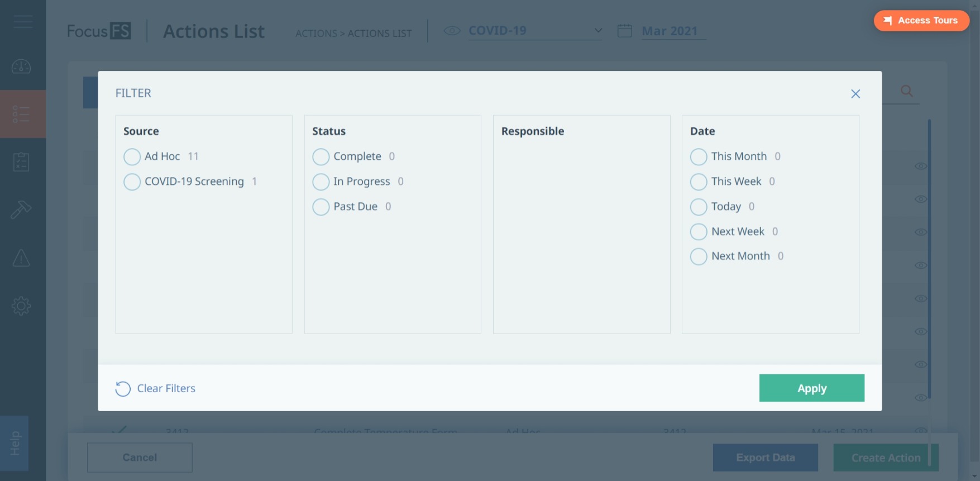
Task: Select the Complete status filter
Action: pos(321,156)
